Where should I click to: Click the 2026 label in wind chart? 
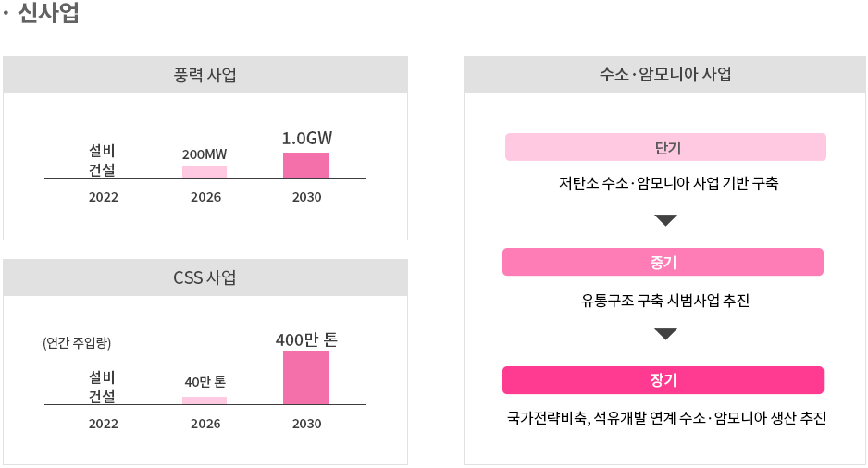click(206, 198)
